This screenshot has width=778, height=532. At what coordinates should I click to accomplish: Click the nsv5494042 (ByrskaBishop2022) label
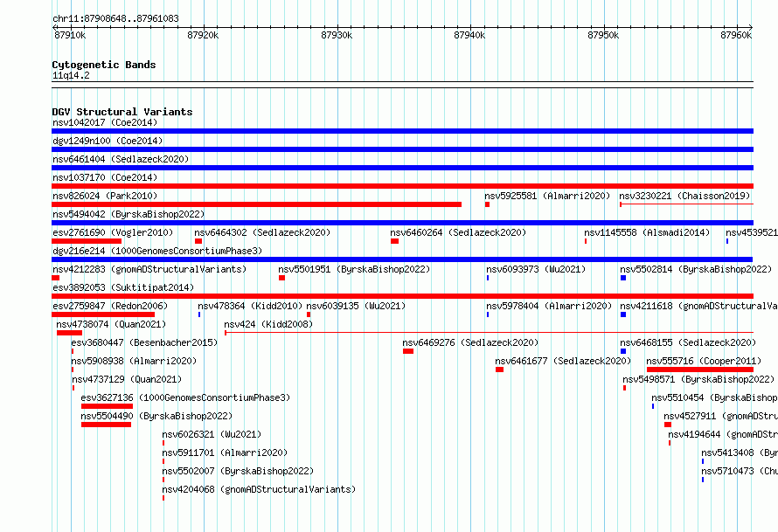pyautogui.click(x=129, y=214)
